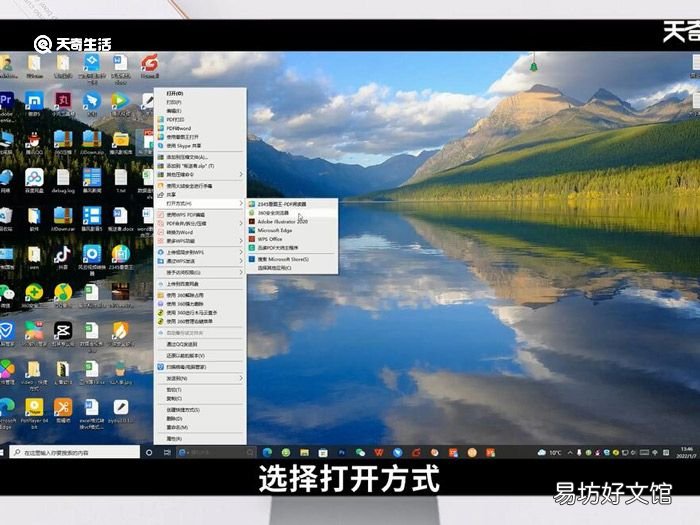Choose 使用WPS PDF编辑 menu entry

(x=200, y=215)
